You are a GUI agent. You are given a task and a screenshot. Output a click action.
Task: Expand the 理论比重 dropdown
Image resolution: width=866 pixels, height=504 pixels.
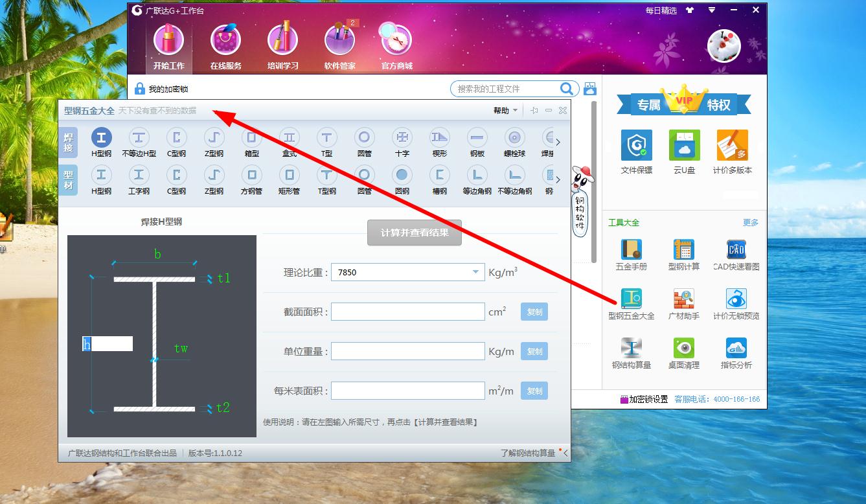pyautogui.click(x=475, y=272)
